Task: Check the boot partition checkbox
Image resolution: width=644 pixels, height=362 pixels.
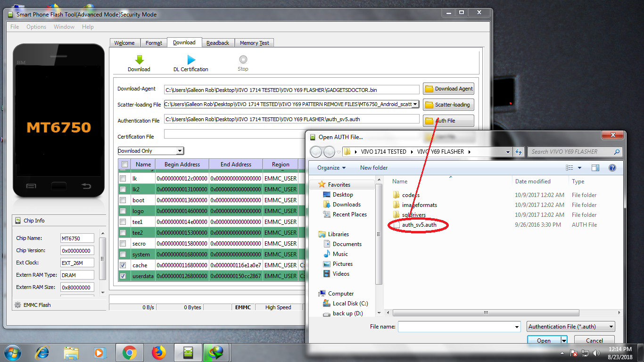Action: coord(123,200)
